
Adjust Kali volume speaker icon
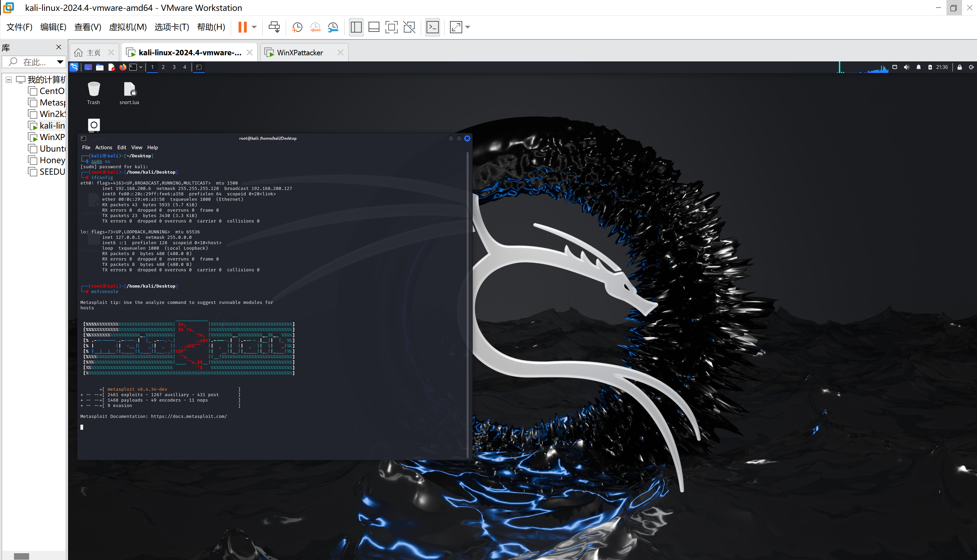(906, 67)
